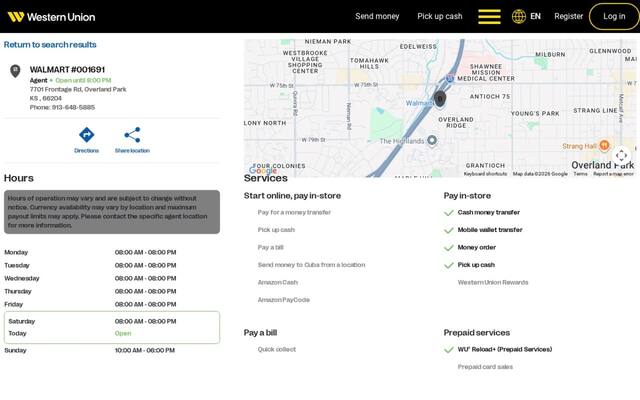Click the Money order checkmark
Viewport: 640px width, 400px height.
pyautogui.click(x=449, y=248)
